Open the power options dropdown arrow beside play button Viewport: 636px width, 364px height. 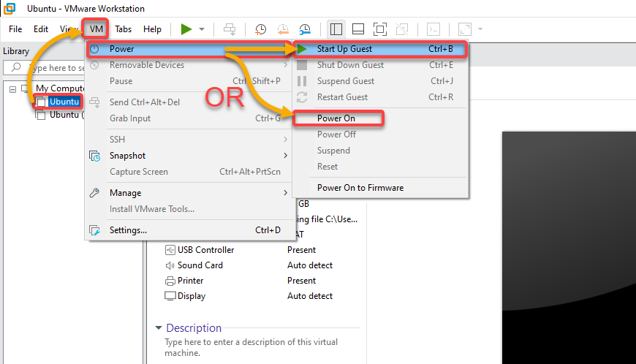tap(202, 29)
